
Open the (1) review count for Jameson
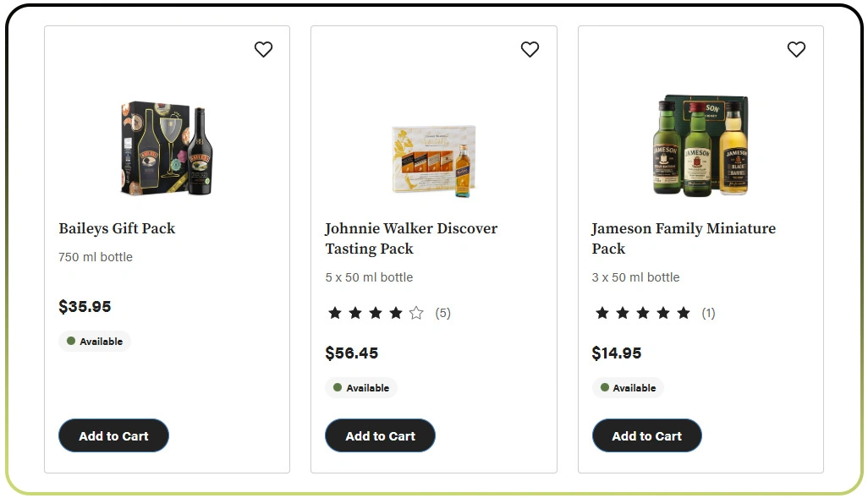coord(709,313)
